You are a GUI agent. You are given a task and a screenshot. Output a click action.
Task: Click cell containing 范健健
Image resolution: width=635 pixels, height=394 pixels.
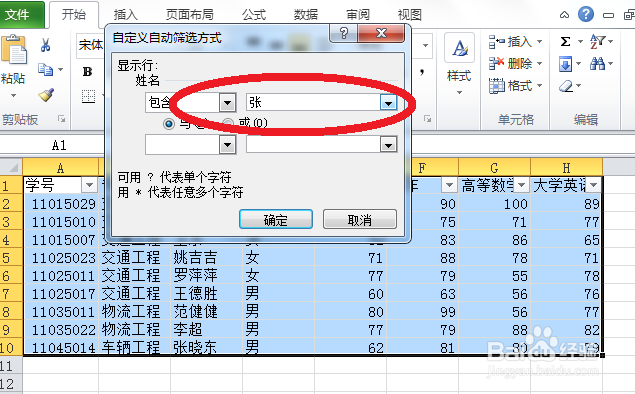207,311
